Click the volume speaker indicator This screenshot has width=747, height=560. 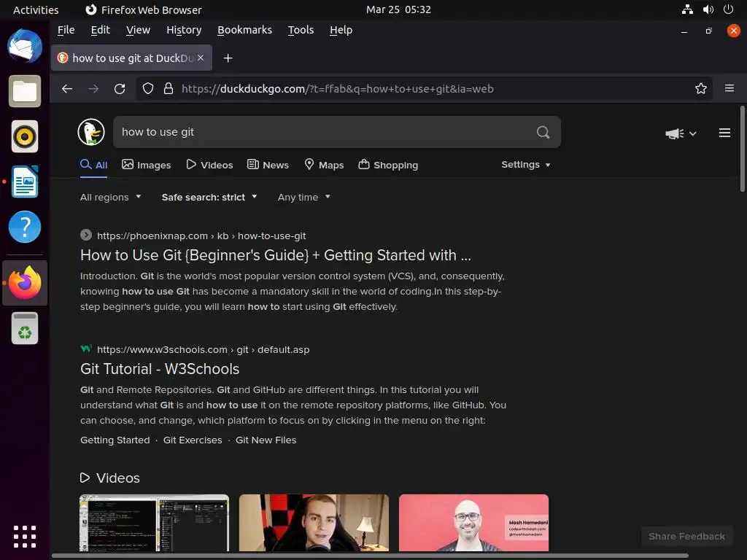[708, 9]
